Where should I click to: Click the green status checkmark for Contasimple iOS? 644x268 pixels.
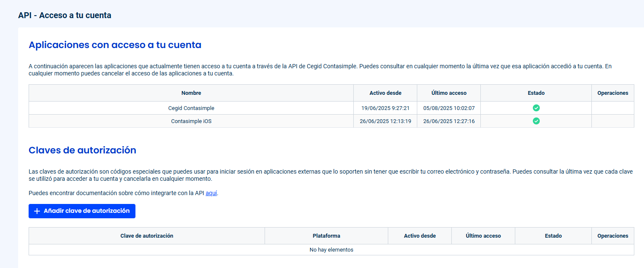click(x=536, y=121)
